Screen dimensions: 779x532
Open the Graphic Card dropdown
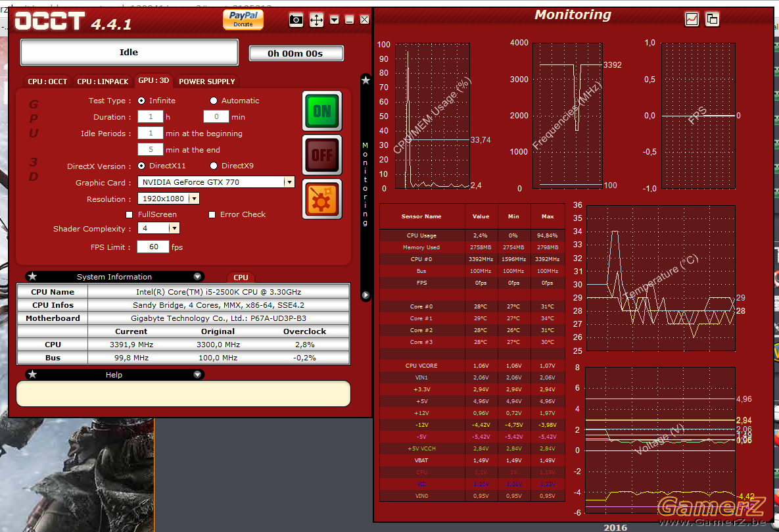(289, 182)
